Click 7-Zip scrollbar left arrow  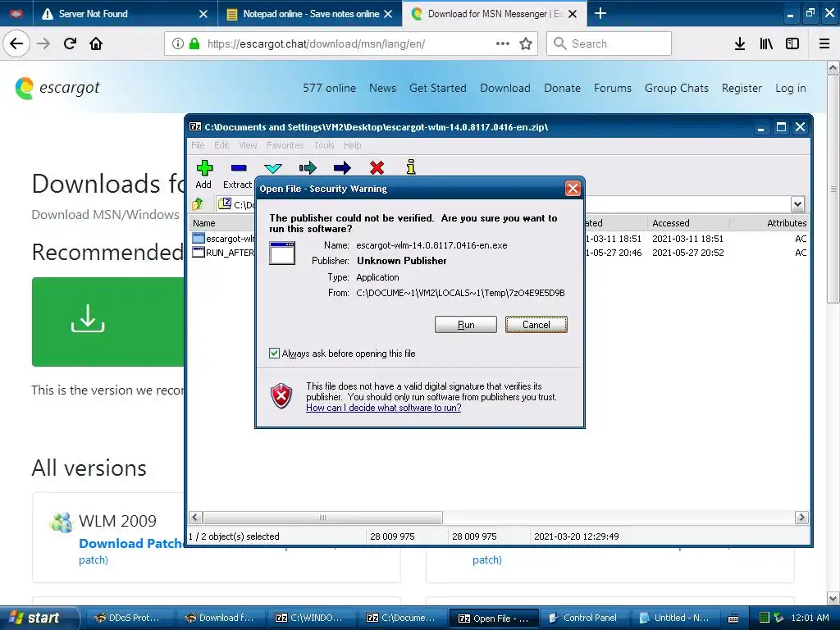(195, 518)
